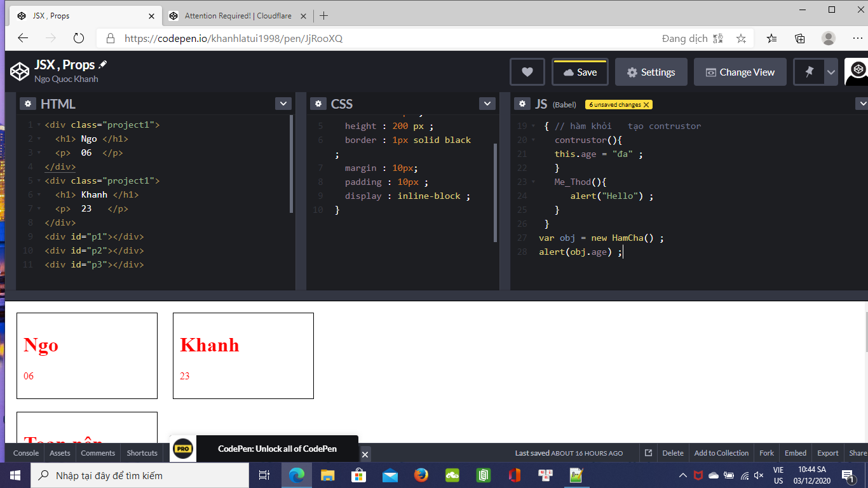Open the Console panel
This screenshot has width=868, height=488.
[x=26, y=453]
